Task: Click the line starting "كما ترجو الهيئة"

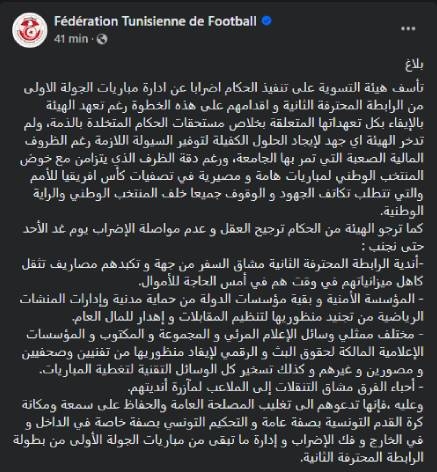Action: pos(223,229)
